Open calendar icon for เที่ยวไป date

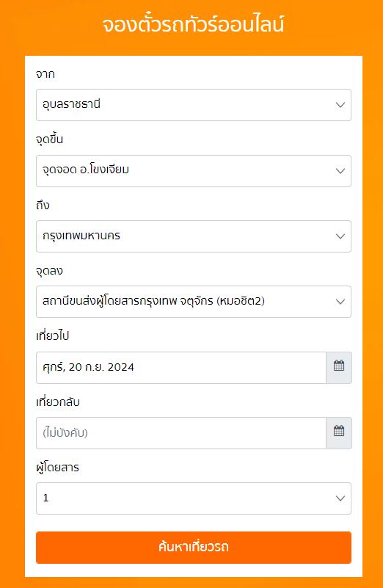click(339, 368)
